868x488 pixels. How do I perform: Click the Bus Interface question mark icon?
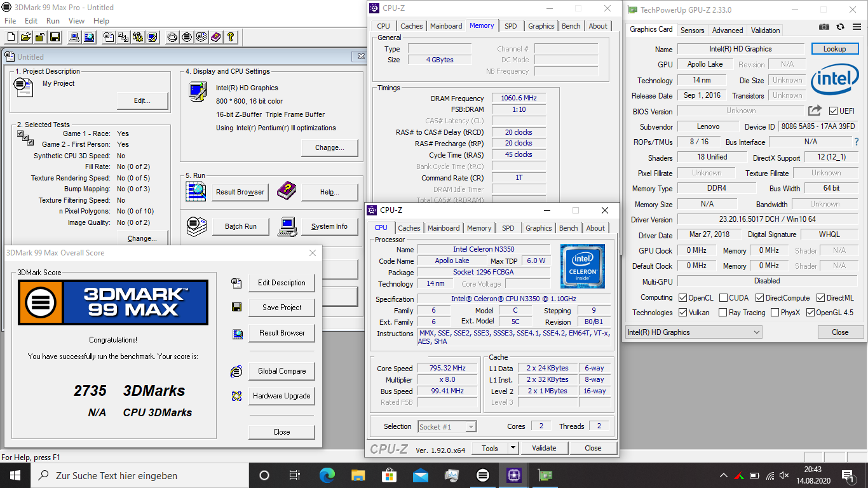[856, 142]
